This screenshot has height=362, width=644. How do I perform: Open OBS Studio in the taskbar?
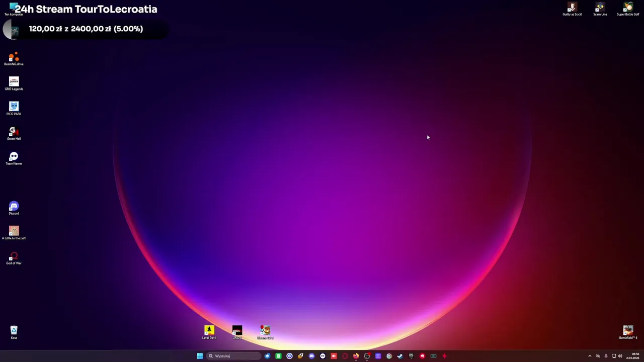pyautogui.click(x=367, y=356)
